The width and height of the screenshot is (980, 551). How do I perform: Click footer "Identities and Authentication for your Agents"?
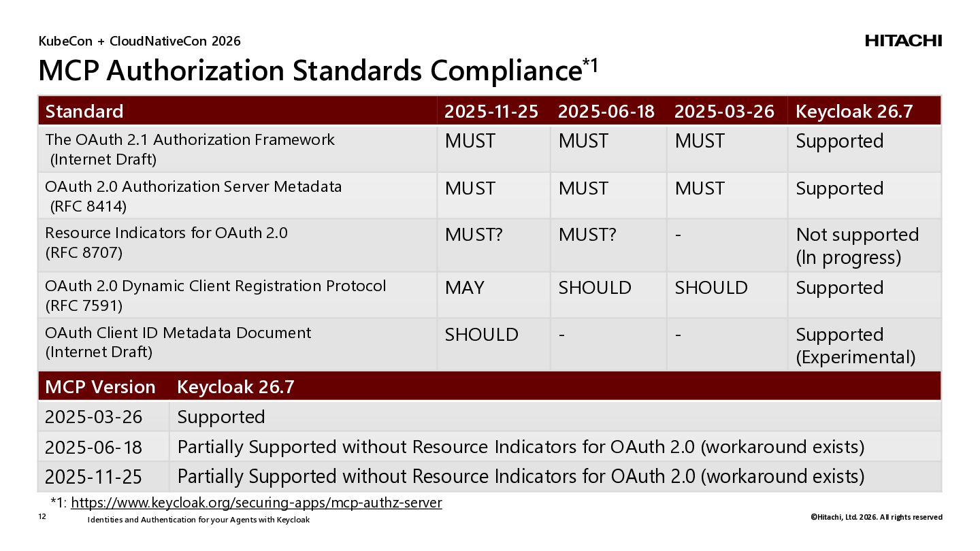click(x=199, y=520)
